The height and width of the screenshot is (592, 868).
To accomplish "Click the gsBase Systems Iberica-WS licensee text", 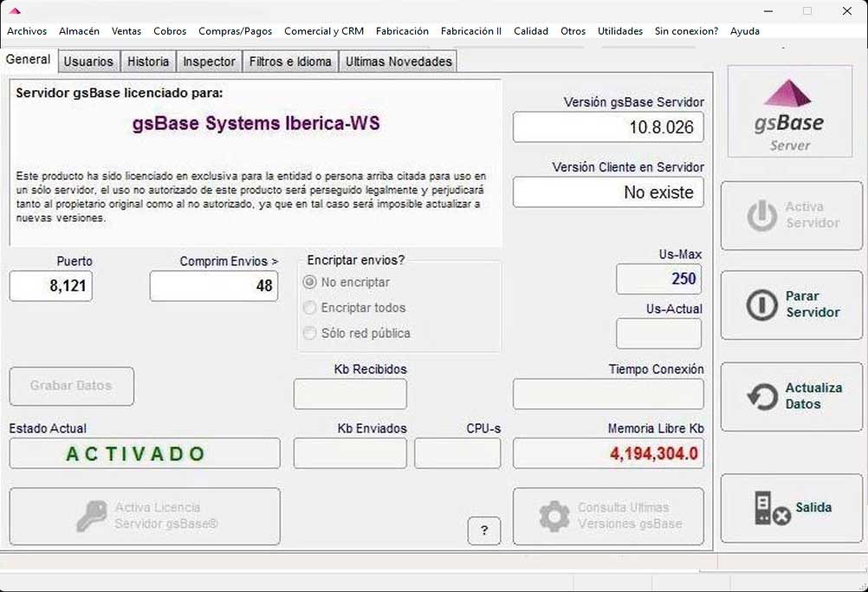I will (256, 123).
